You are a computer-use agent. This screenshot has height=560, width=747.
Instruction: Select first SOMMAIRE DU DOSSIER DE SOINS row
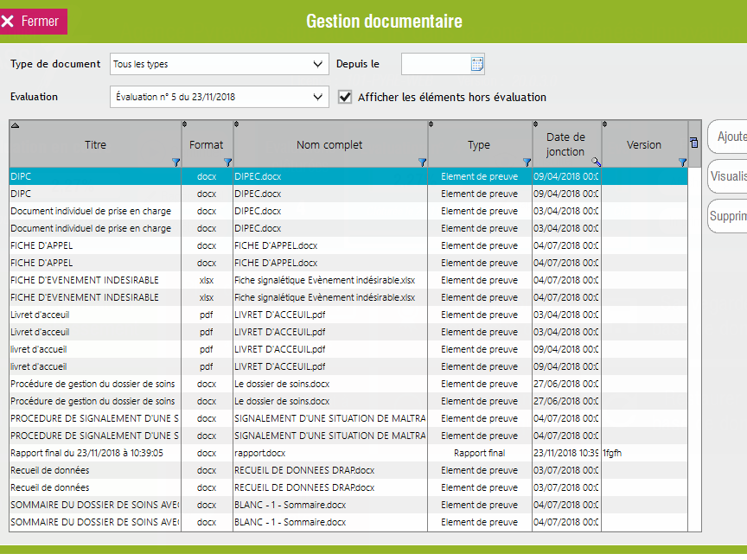348,505
